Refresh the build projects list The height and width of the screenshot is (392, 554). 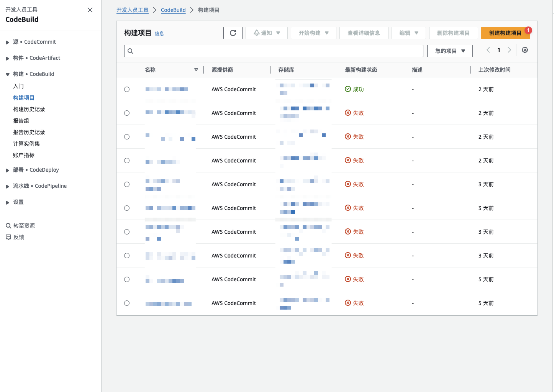pos(233,33)
